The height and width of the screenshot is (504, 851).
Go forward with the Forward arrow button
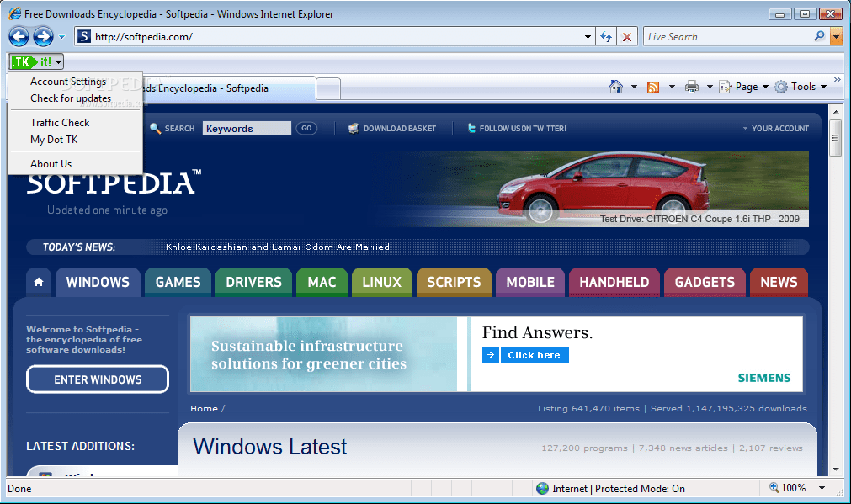pos(44,37)
